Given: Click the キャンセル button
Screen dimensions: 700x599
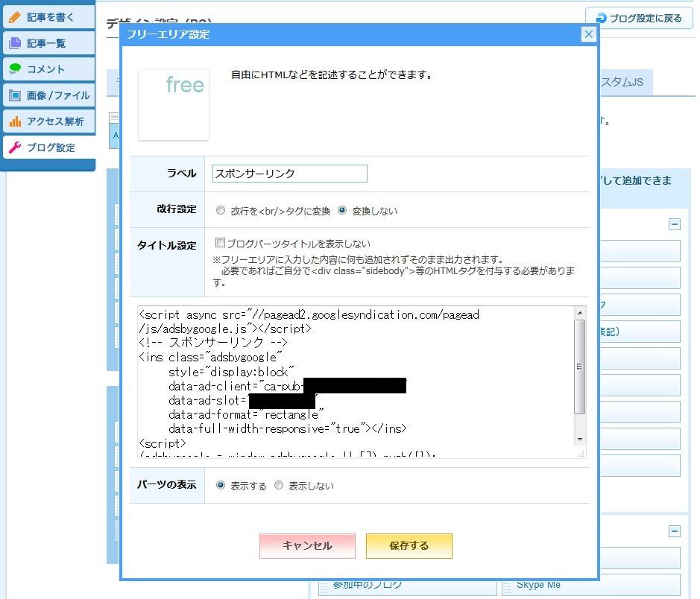Looking at the screenshot, I should click(307, 545).
